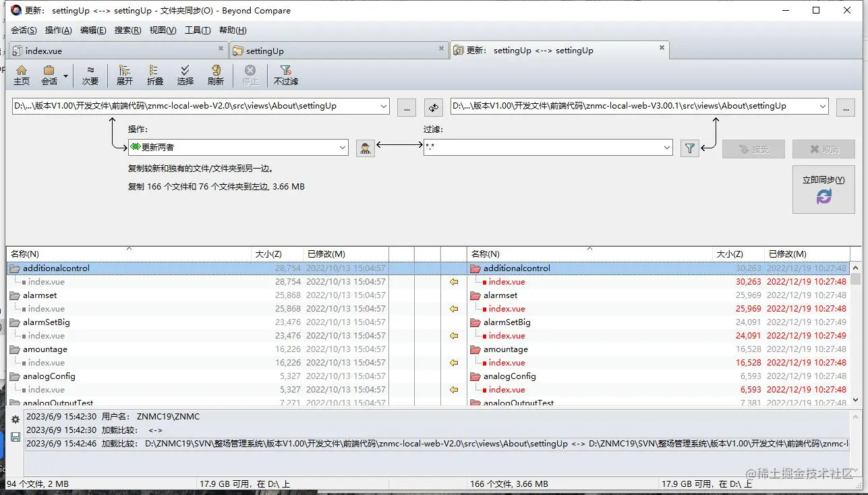Close the index.vue tab
Screen dimensions: 868x495
221,48
